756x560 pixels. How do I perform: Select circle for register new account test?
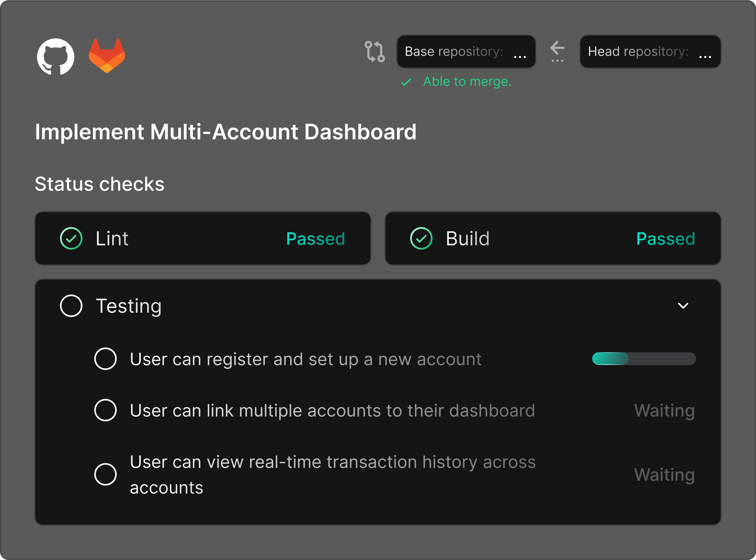click(x=106, y=359)
